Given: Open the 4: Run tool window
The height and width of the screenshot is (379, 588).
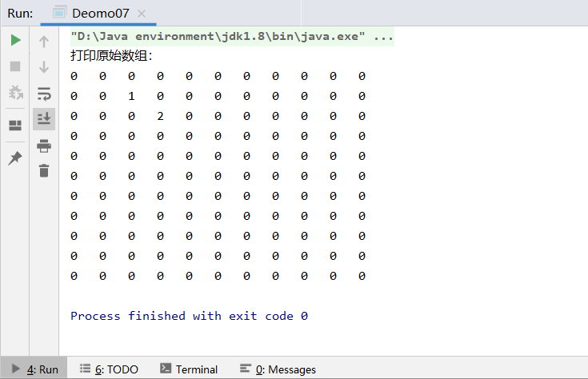Looking at the screenshot, I should tap(34, 369).
